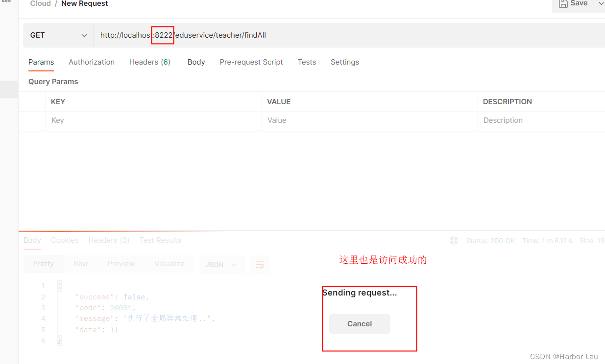This screenshot has height=364, width=605.
Task: Open the Cookies response tab
Action: (x=65, y=240)
